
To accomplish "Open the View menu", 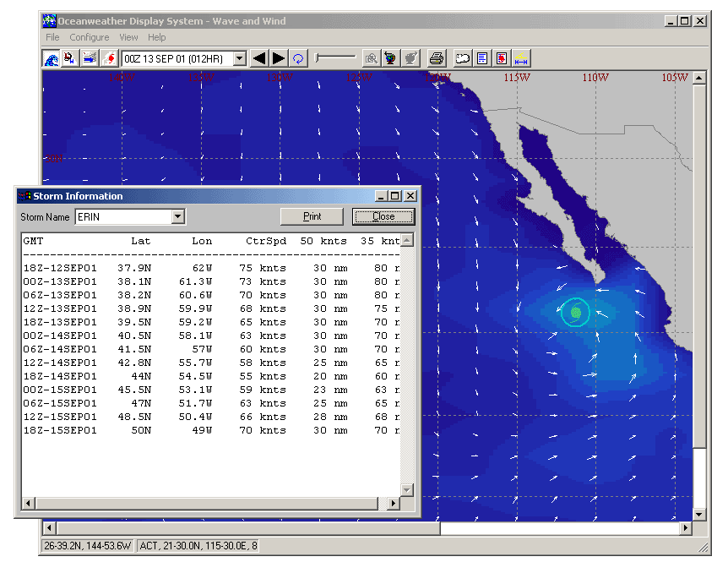I will coord(128,37).
